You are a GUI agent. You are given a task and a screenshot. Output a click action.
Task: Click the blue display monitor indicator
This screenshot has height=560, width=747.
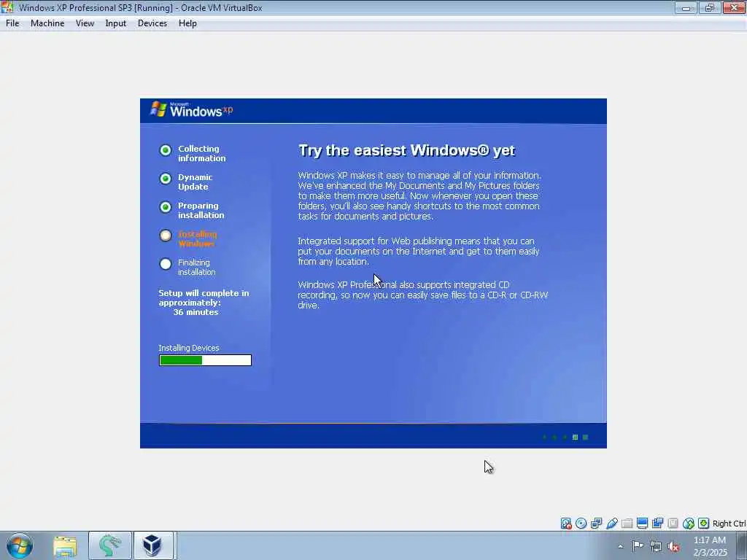click(642, 524)
